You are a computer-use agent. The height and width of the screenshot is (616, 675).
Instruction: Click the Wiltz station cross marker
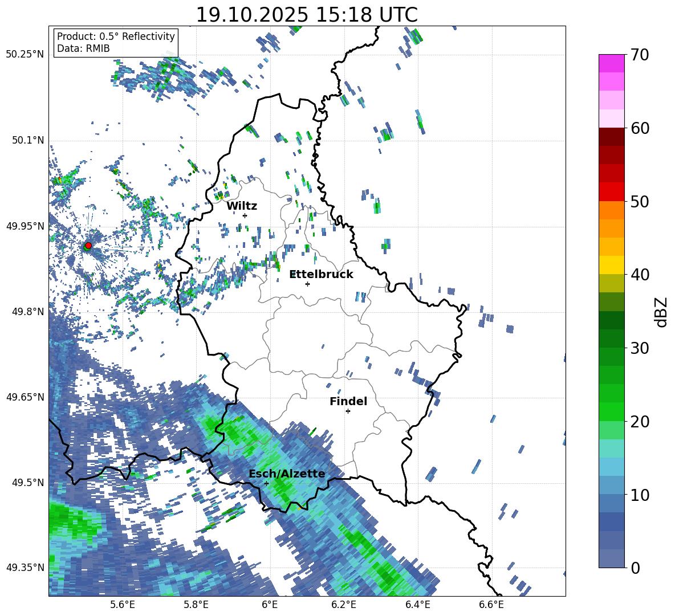[x=245, y=215]
